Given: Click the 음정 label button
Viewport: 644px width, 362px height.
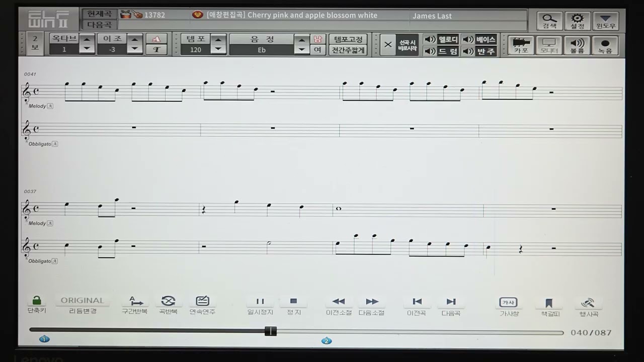Looking at the screenshot, I should point(262,39).
